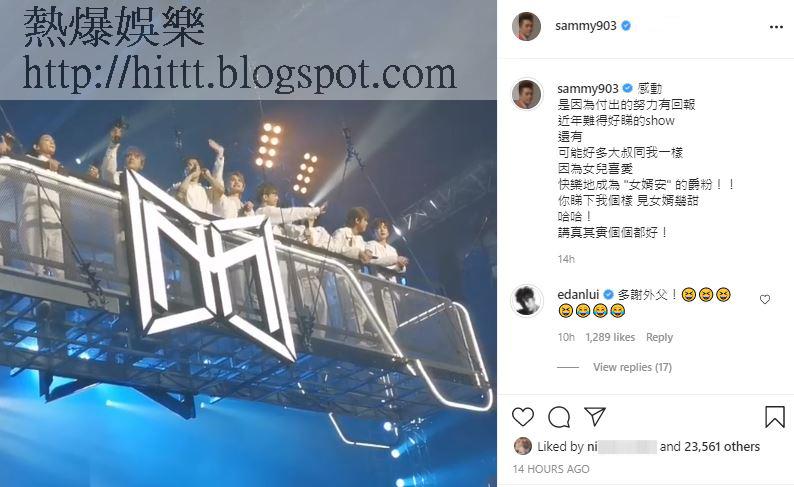The width and height of the screenshot is (794, 487).
Task: Click sammy903 avatar beside the caption
Action: [527, 94]
